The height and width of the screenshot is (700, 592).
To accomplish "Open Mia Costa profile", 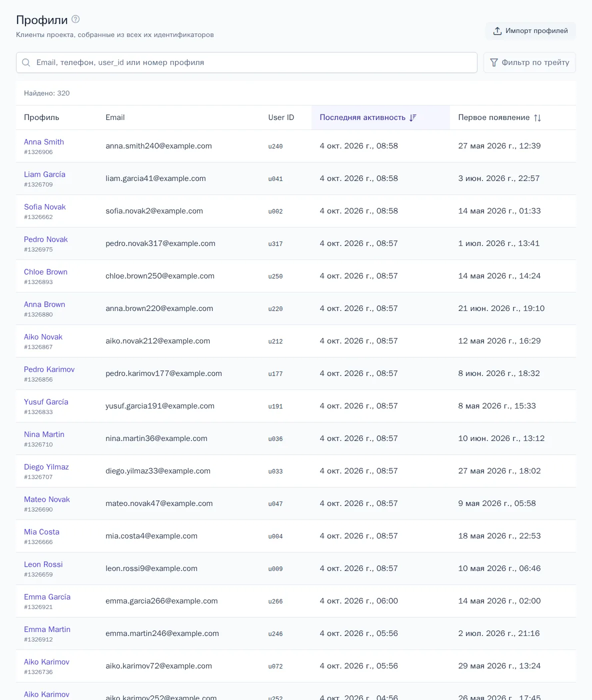I will [x=41, y=532].
